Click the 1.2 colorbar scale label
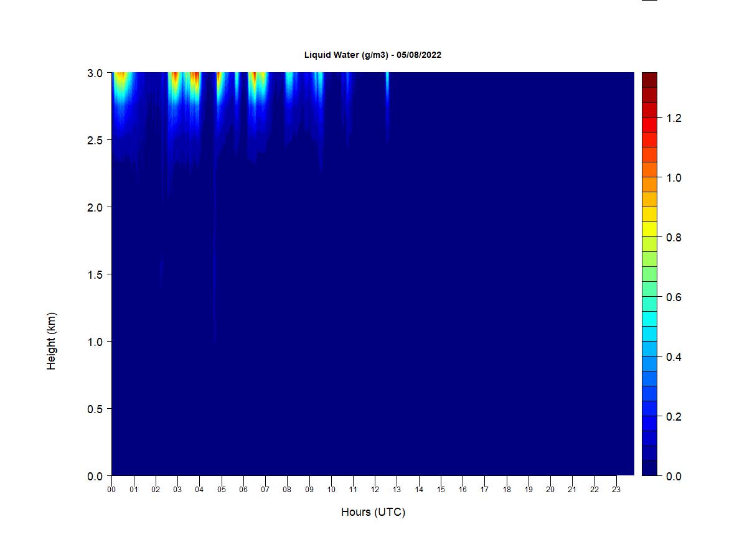 point(674,118)
